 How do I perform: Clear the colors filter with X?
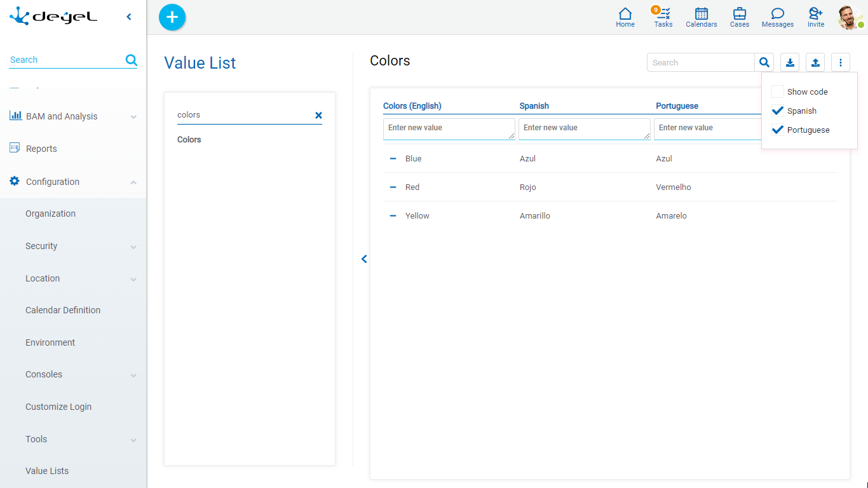(x=318, y=115)
